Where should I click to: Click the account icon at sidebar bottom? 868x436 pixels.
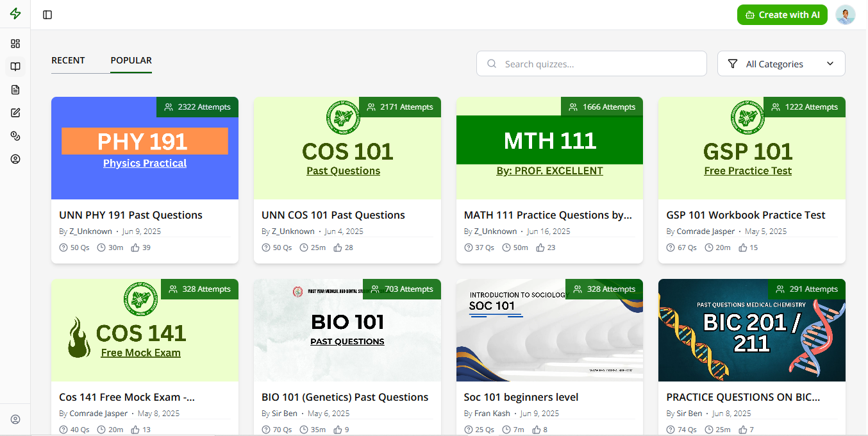[15, 419]
